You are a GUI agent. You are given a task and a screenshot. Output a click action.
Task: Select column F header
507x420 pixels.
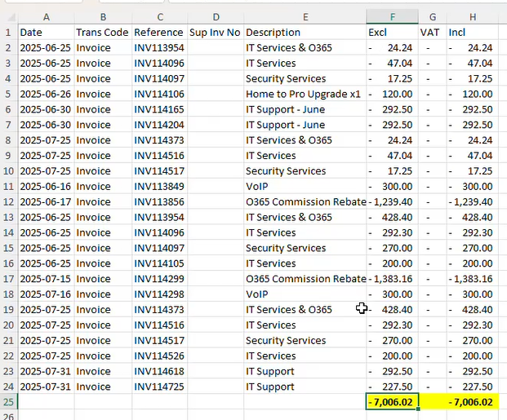392,16
